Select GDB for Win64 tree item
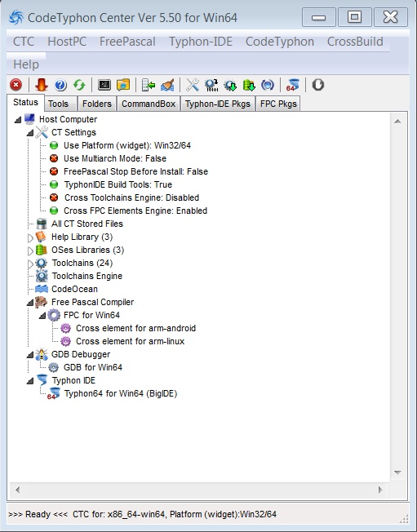Image resolution: width=417 pixels, height=532 pixels. point(93,367)
